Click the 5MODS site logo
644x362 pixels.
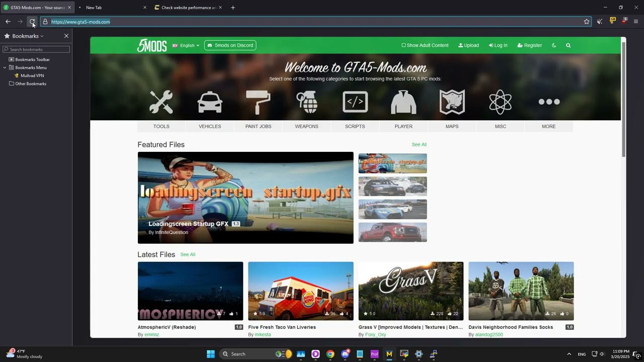pos(151,45)
